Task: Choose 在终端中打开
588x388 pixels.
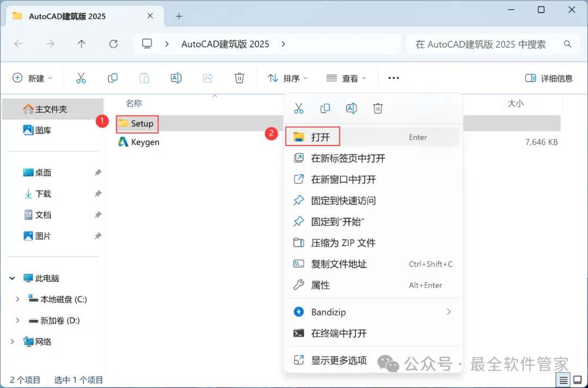Action: coord(373,333)
